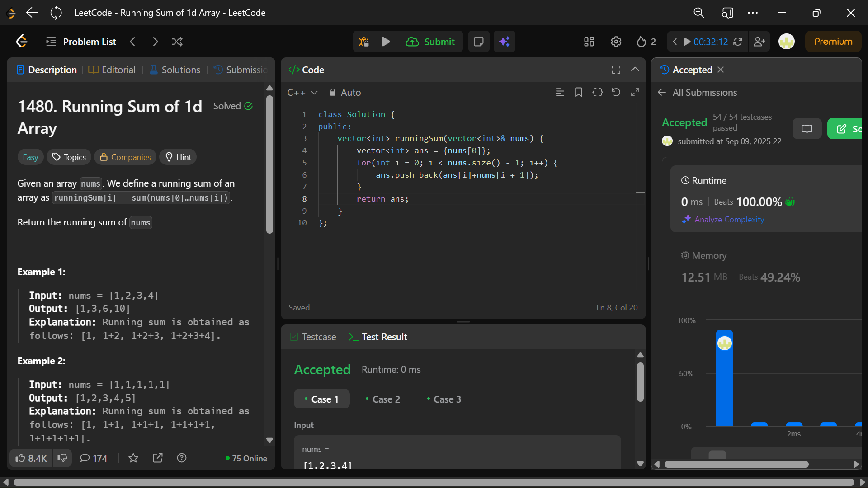Reset code to default with undo icon
Image resolution: width=868 pixels, height=488 pixels.
[x=616, y=92]
